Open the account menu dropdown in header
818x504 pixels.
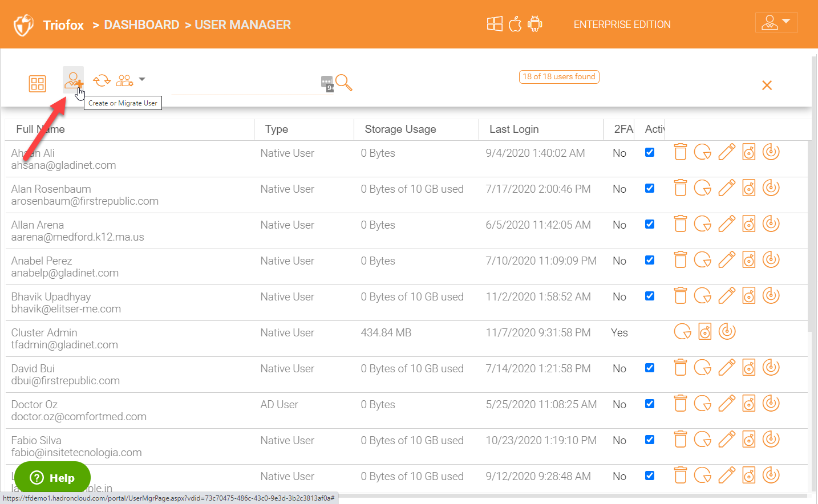(776, 23)
